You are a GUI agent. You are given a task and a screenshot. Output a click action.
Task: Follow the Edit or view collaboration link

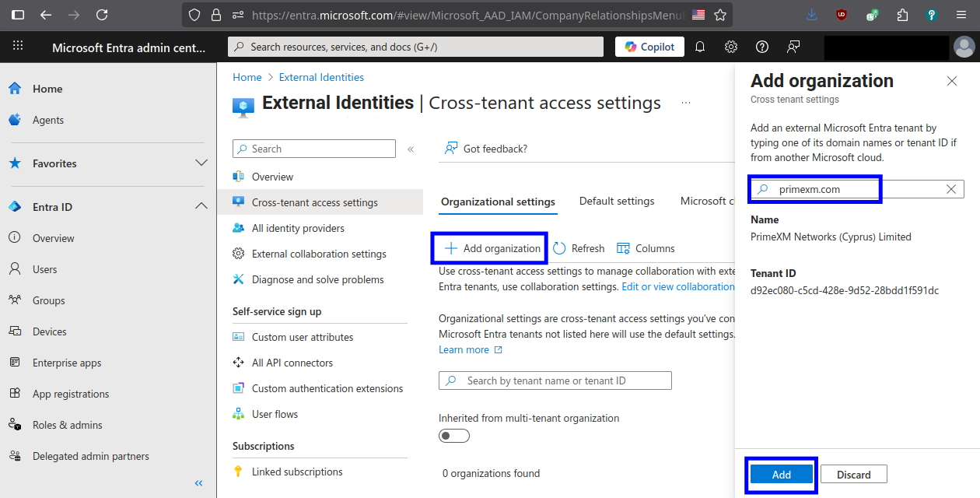[x=678, y=286]
